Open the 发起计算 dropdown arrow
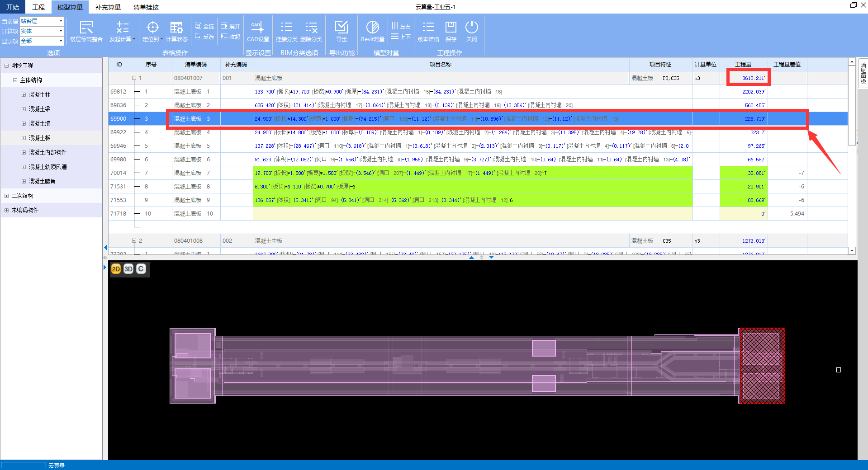Screen dimensions: 868x470 (134, 39)
